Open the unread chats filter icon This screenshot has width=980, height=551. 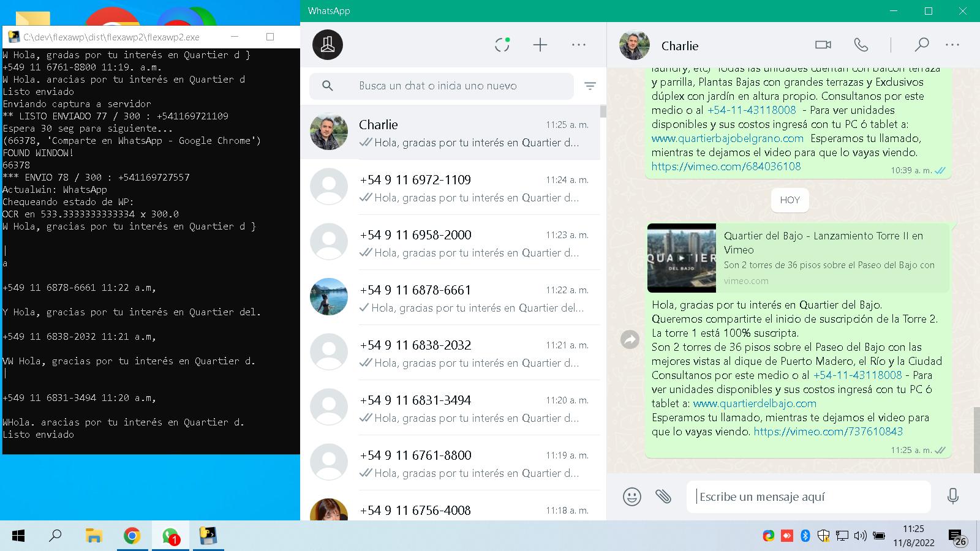(590, 86)
